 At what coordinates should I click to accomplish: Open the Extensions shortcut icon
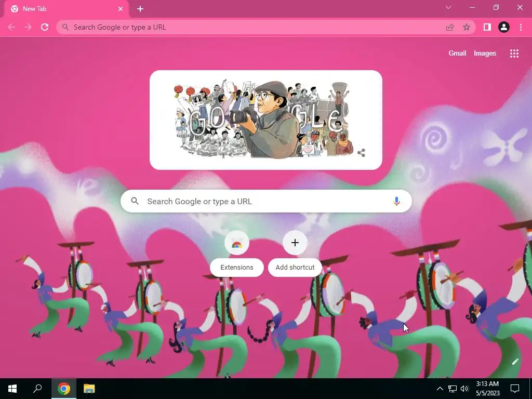(x=237, y=243)
